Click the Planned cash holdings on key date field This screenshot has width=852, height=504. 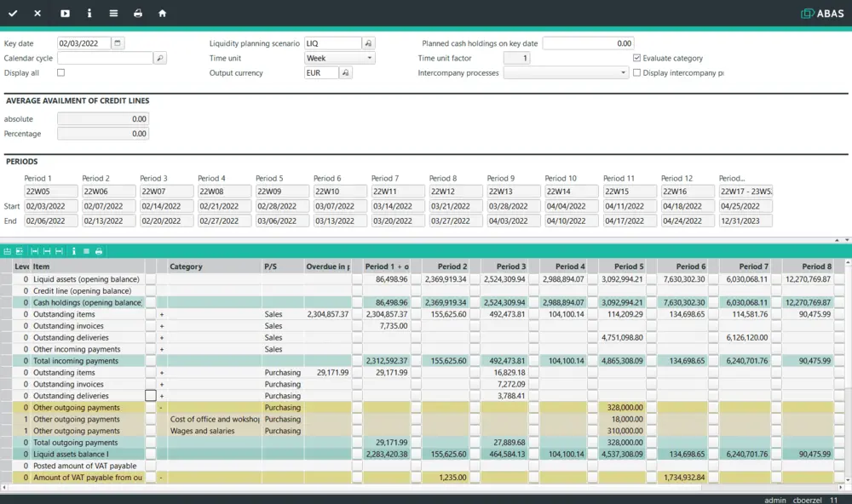tap(588, 43)
